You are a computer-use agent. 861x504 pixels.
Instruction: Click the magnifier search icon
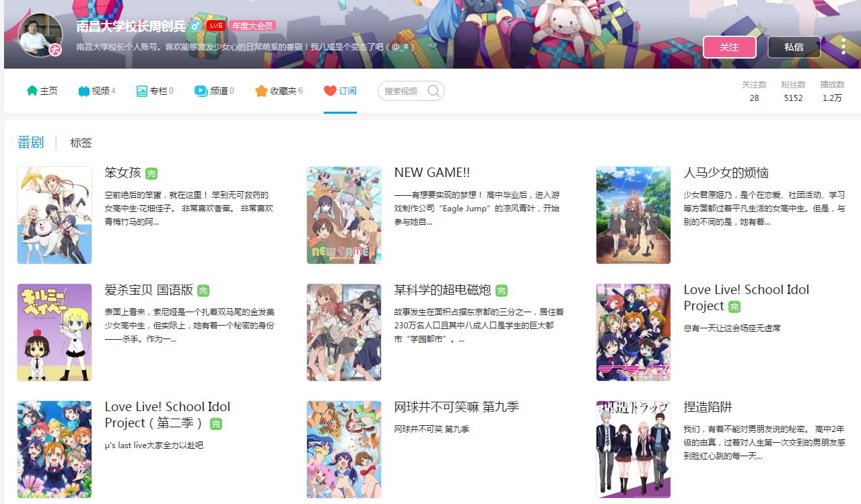click(434, 91)
